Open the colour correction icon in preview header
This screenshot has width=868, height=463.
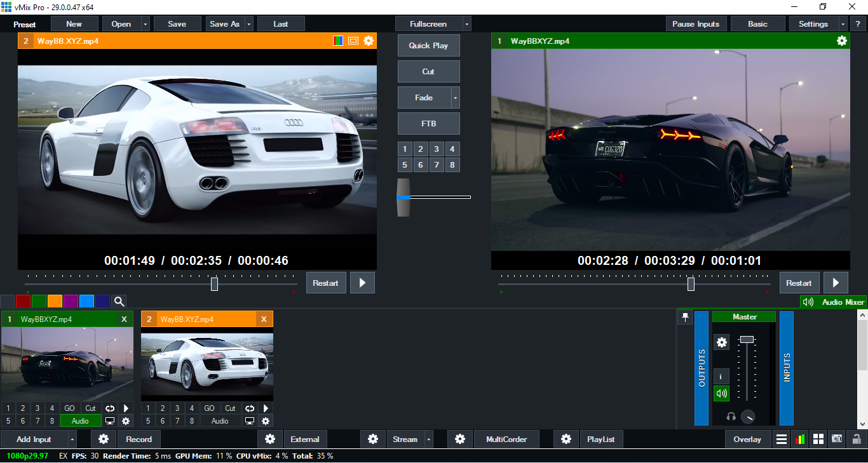(x=339, y=41)
